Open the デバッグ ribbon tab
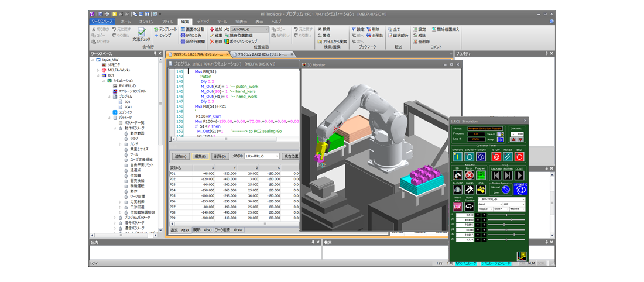This screenshot has width=644, height=282. [203, 22]
